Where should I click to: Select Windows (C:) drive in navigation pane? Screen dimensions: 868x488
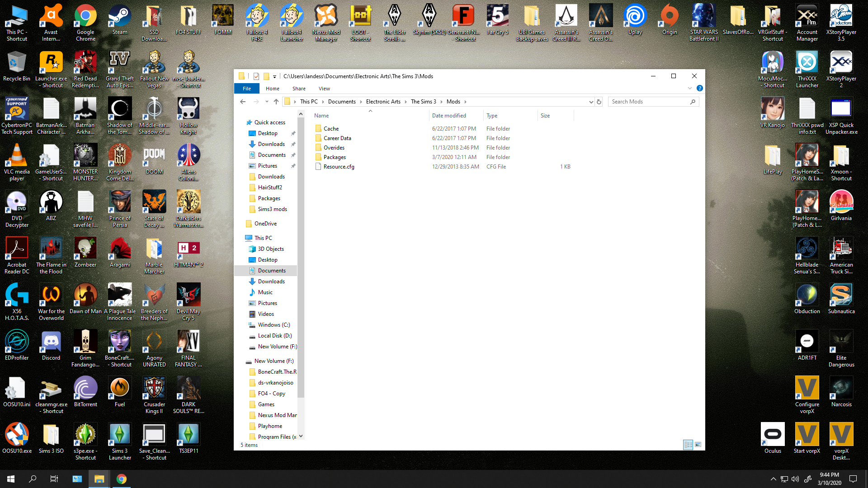[x=274, y=325]
